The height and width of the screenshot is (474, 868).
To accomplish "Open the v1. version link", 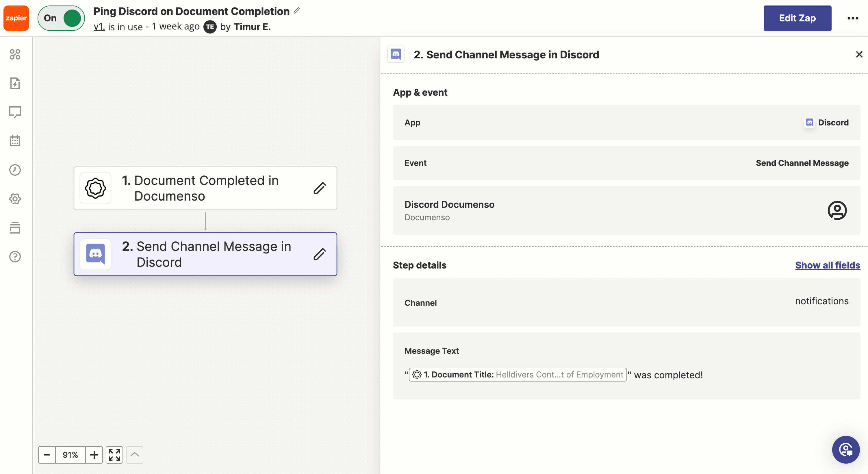I will coord(99,27).
